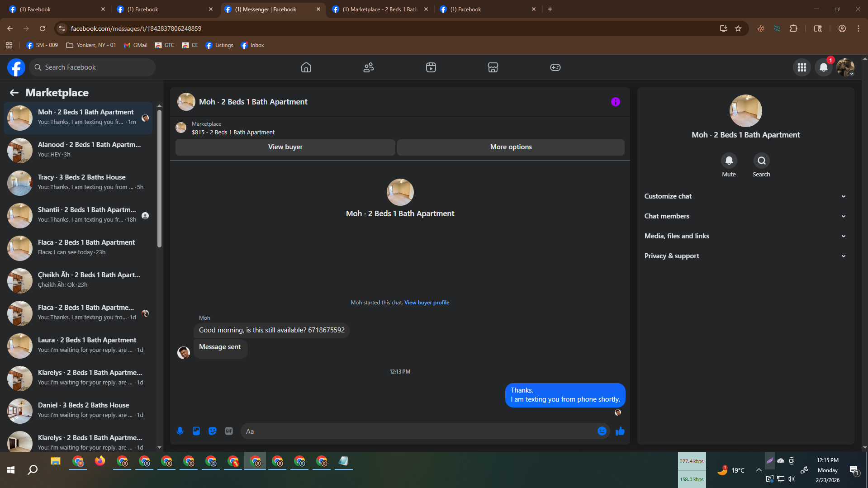
Task: Attach a photo using the image icon
Action: 196,431
